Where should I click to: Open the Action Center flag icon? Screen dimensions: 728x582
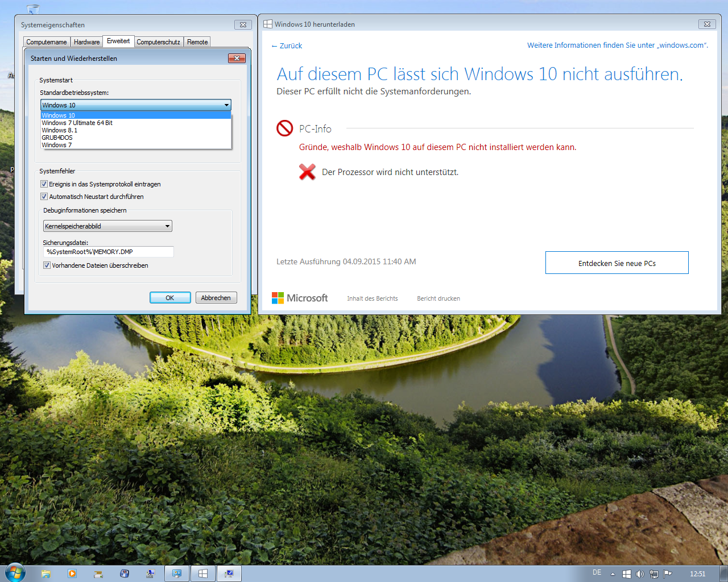coord(668,574)
